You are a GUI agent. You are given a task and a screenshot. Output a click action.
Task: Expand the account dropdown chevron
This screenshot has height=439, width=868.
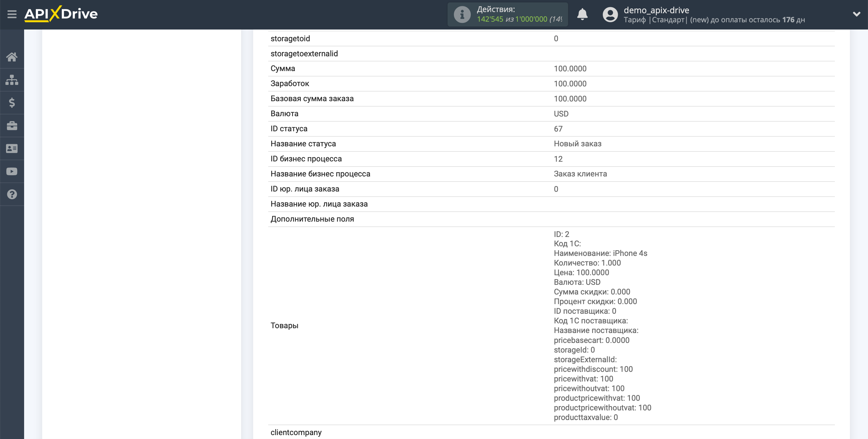(x=857, y=14)
